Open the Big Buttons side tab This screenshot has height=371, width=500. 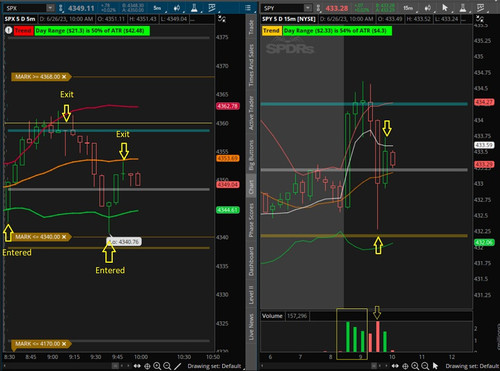click(251, 155)
